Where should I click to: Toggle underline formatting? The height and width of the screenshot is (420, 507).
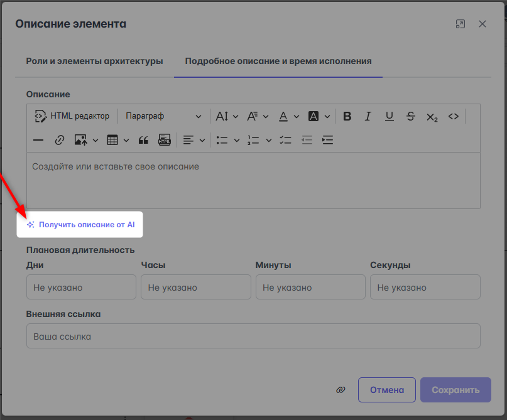[x=390, y=116]
